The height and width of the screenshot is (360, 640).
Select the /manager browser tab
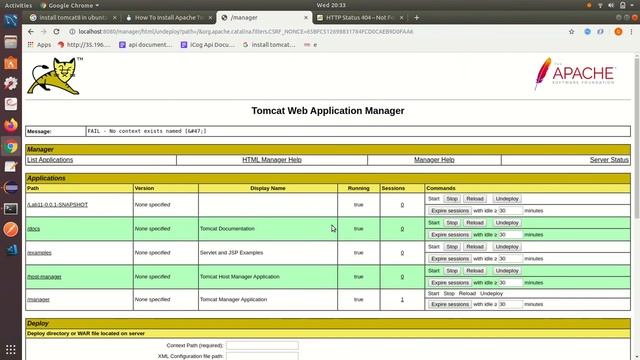pyautogui.click(x=264, y=18)
